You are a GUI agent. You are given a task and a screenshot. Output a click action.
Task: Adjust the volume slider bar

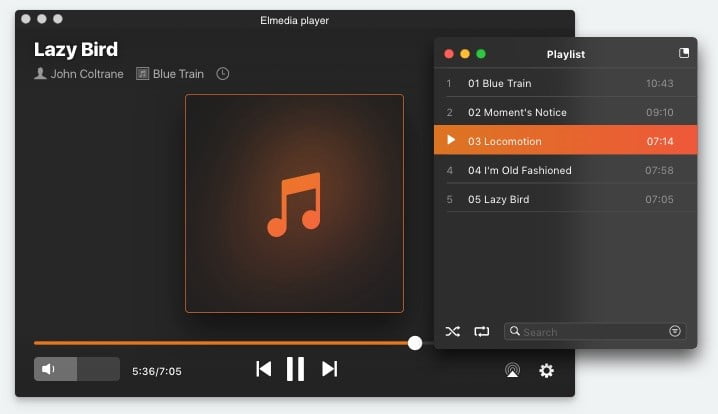tap(77, 369)
